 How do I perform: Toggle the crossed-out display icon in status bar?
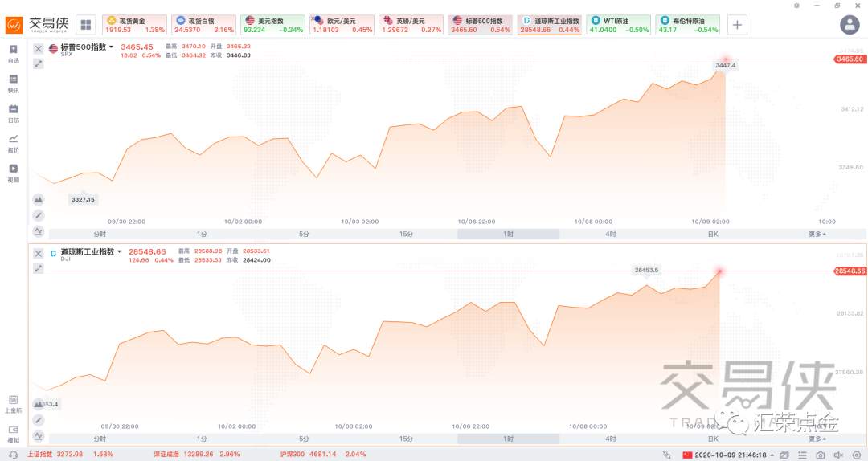pyautogui.click(x=784, y=455)
